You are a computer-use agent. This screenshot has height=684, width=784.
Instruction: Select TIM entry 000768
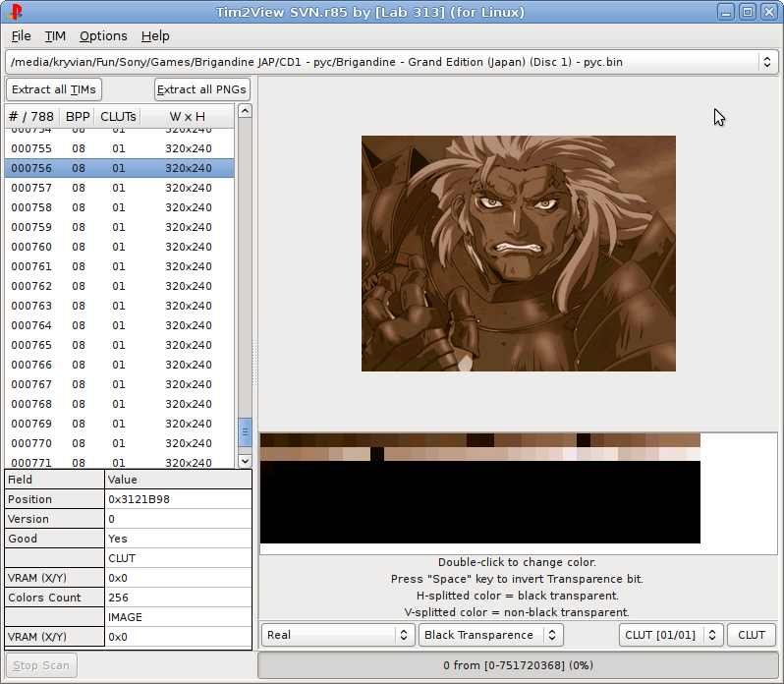click(x=120, y=404)
